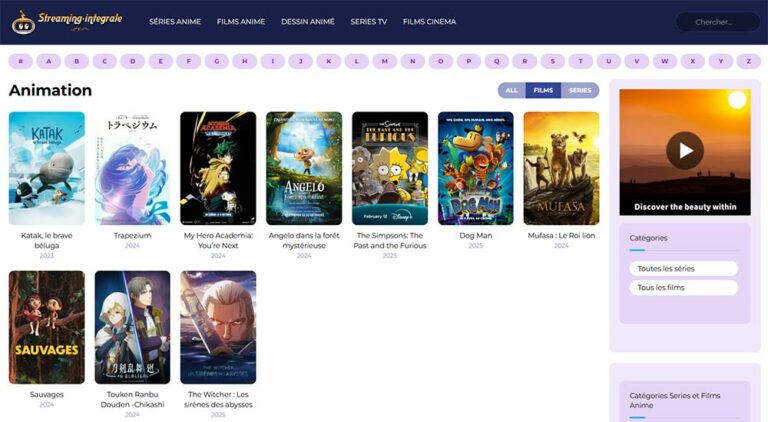Click the Streaming-integrale site logo
The width and height of the screenshot is (768, 422).
67,20
